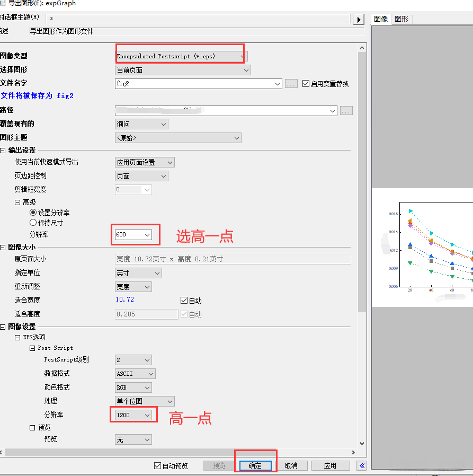Switch to 图像 preview tab

point(381,19)
